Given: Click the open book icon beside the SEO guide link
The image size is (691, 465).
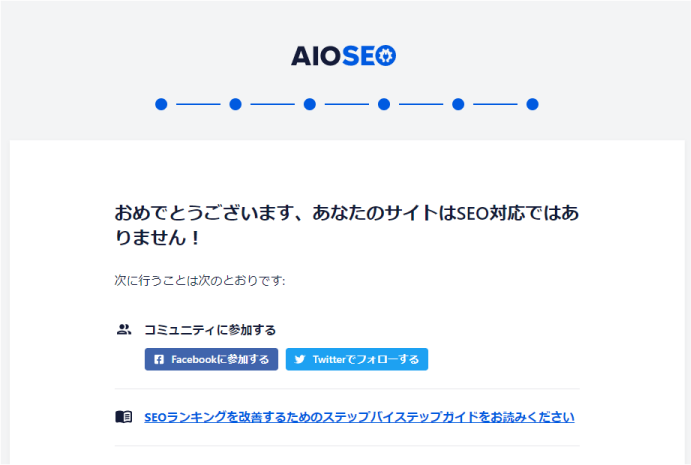Looking at the screenshot, I should pyautogui.click(x=124, y=417).
